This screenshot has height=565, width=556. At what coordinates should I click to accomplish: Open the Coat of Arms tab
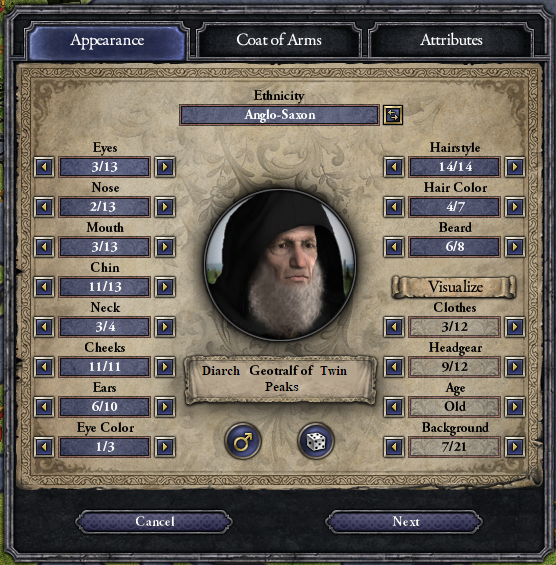pyautogui.click(x=279, y=40)
